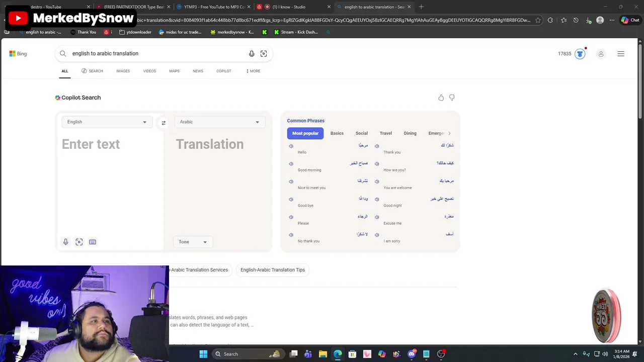
Task: Swap the English and Arabic languages
Action: [164, 123]
